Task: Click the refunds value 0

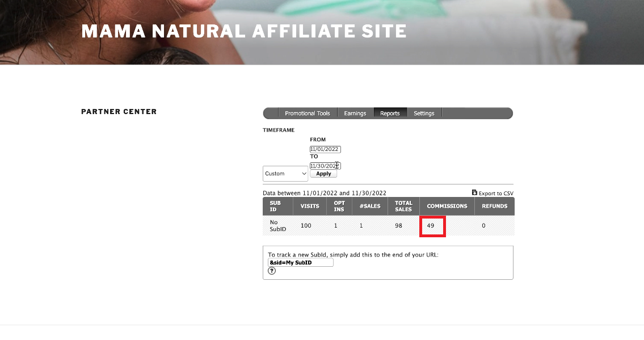Action: click(483, 226)
